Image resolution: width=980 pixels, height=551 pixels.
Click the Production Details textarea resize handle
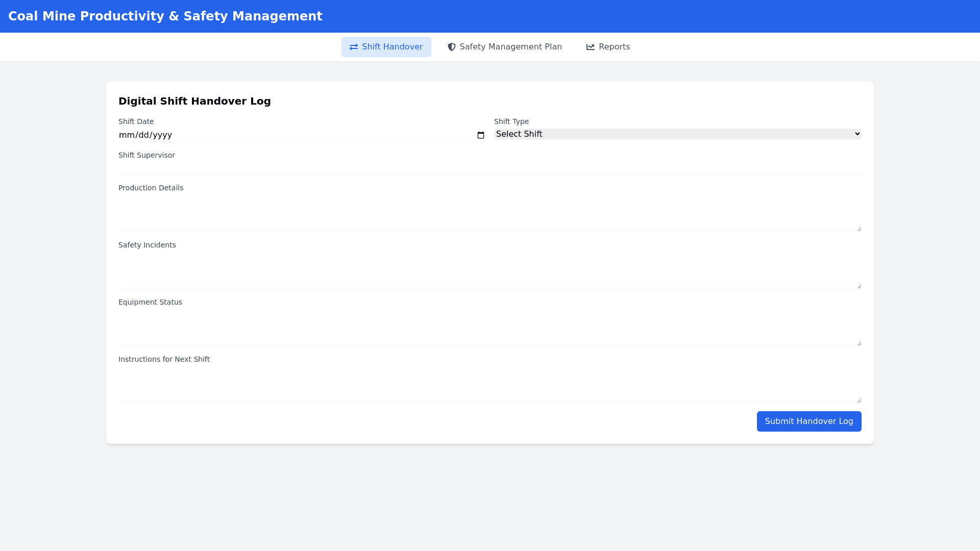859,229
